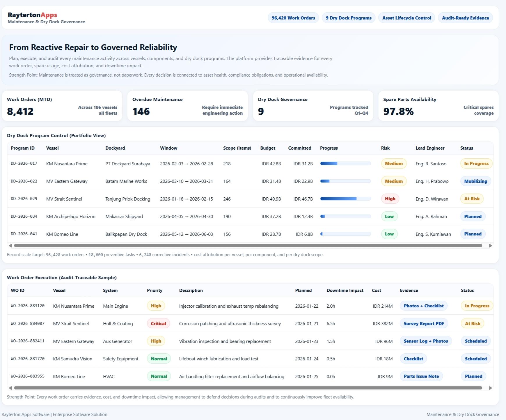
Task: Open Photos + Checklist evidence badge
Action: [423, 306]
